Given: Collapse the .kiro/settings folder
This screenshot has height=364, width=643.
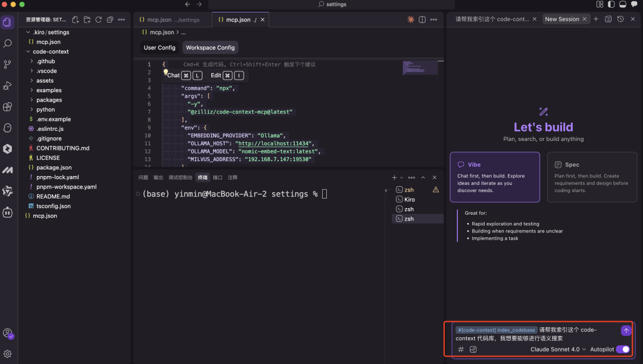Looking at the screenshot, I should coord(28,32).
